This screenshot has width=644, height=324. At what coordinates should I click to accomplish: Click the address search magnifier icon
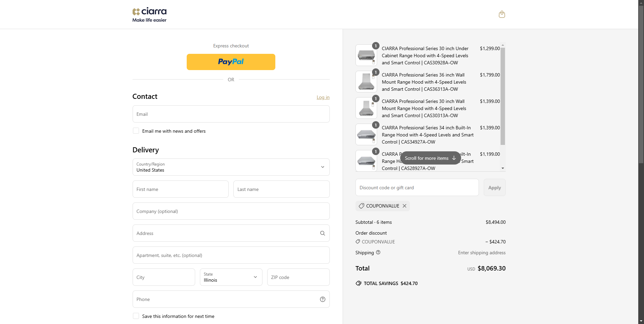323,233
